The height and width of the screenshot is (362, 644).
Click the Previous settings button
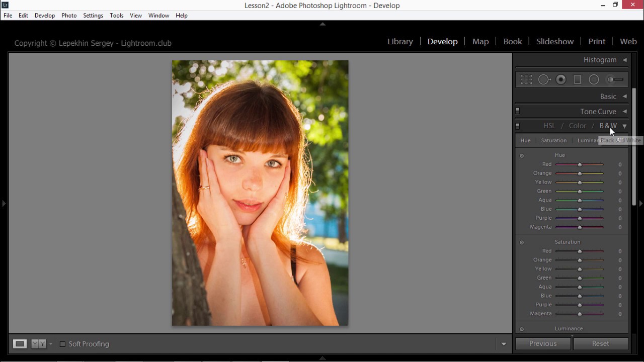click(543, 344)
